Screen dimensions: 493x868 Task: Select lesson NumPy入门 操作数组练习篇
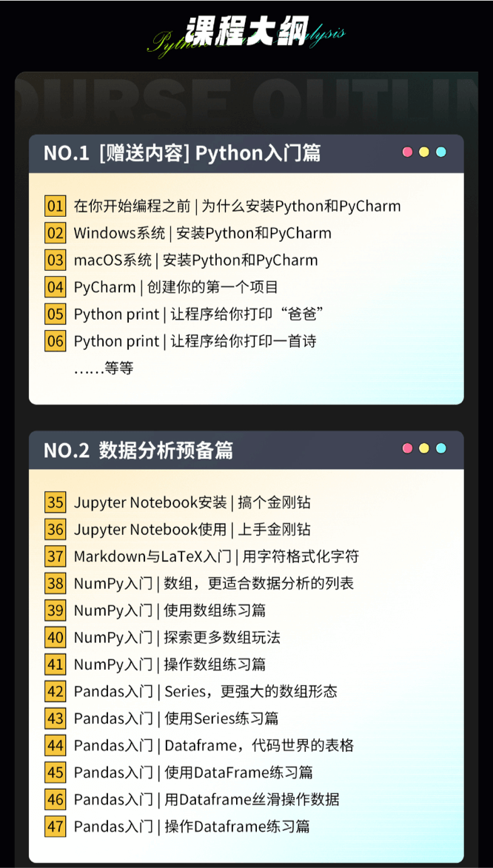click(x=170, y=665)
